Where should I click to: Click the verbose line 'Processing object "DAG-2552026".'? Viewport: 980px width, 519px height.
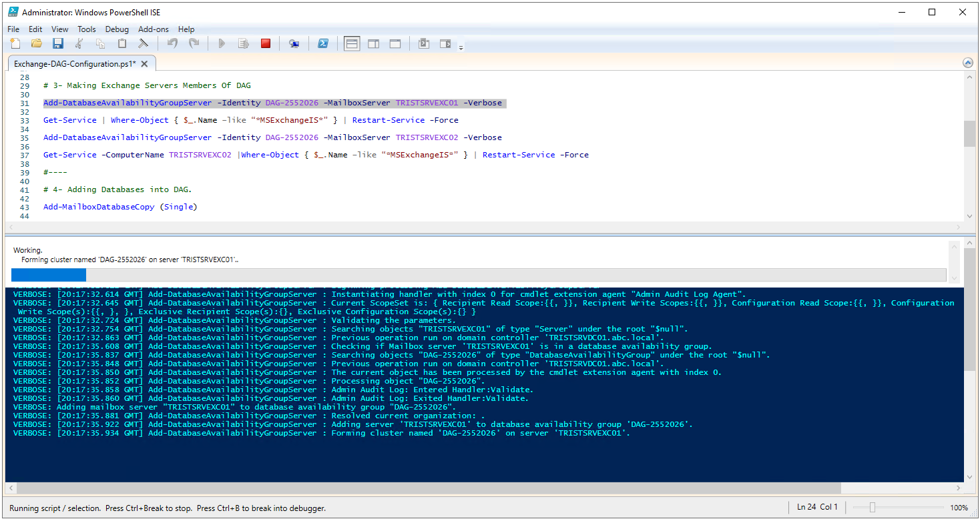[x=249, y=381]
